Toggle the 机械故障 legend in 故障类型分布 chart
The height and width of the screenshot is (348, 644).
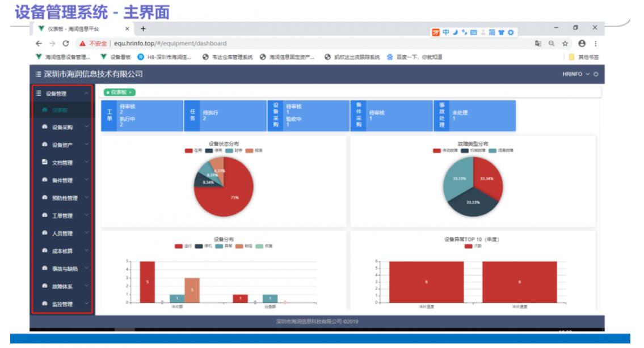point(472,150)
